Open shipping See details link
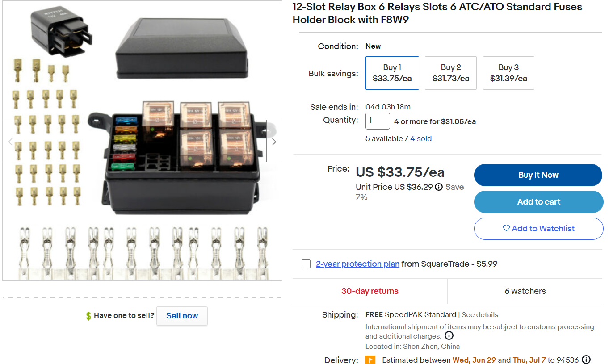Screen dimensions: 609x364 tap(480, 315)
